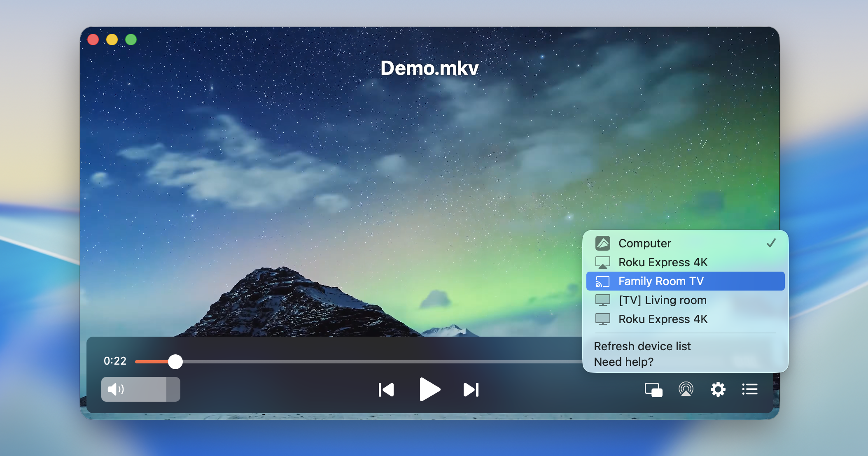Choose first Roku Express 4K AirPlay entry
868x456 pixels.
tap(663, 262)
